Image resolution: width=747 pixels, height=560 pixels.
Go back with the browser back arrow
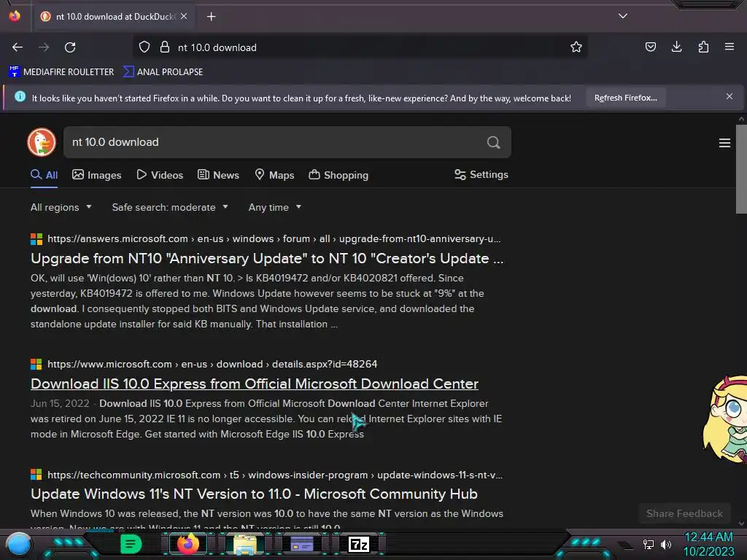point(18,47)
